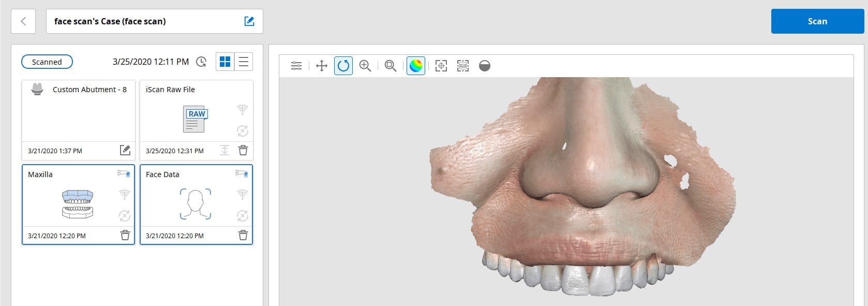
Task: Open the iScan Raw File card
Action: [x=197, y=119]
